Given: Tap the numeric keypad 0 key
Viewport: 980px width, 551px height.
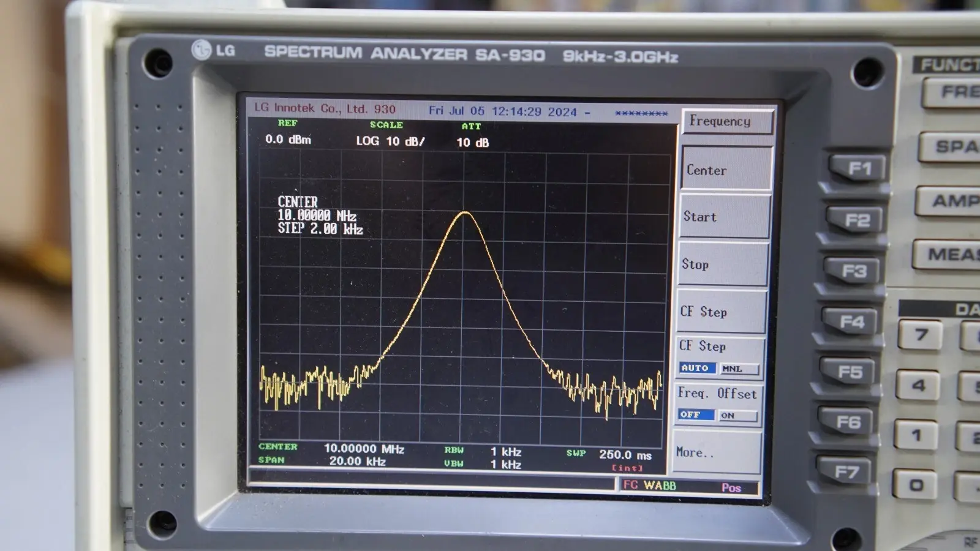Looking at the screenshot, I should coord(914,485).
